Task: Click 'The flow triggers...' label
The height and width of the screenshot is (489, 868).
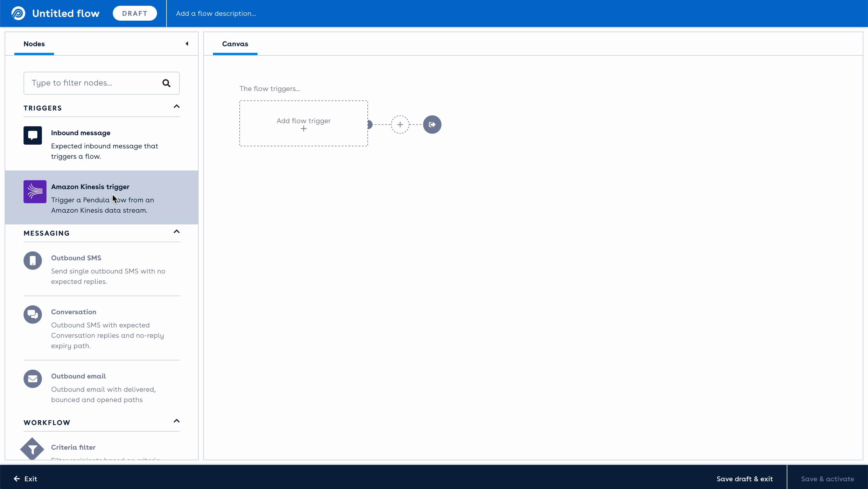Action: 270,89
